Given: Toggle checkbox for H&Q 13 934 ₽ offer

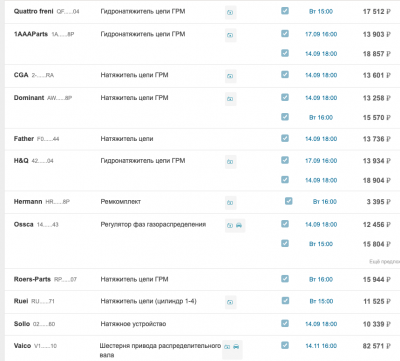Looking at the screenshot, I should pos(285,160).
